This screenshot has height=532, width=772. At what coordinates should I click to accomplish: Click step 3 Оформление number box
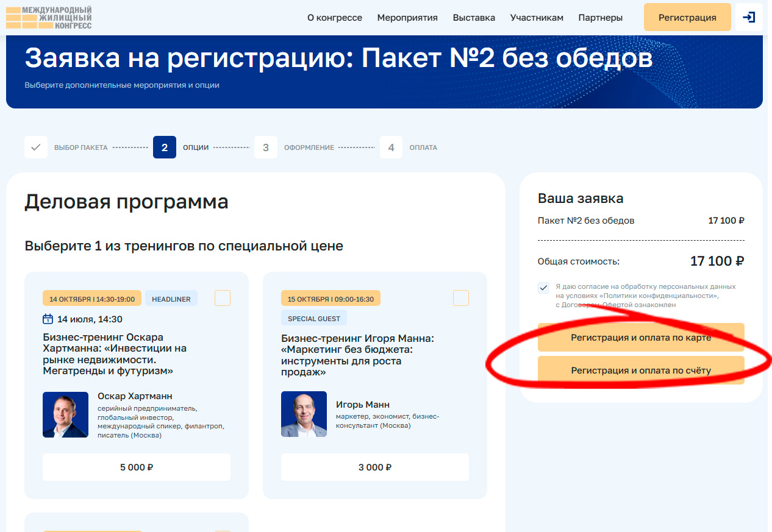point(266,147)
